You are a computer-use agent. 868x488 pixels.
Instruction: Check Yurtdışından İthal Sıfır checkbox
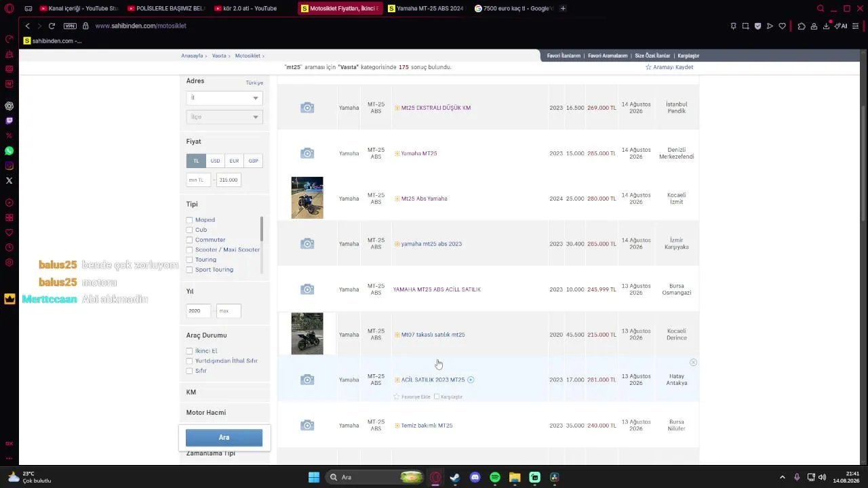(189, 361)
